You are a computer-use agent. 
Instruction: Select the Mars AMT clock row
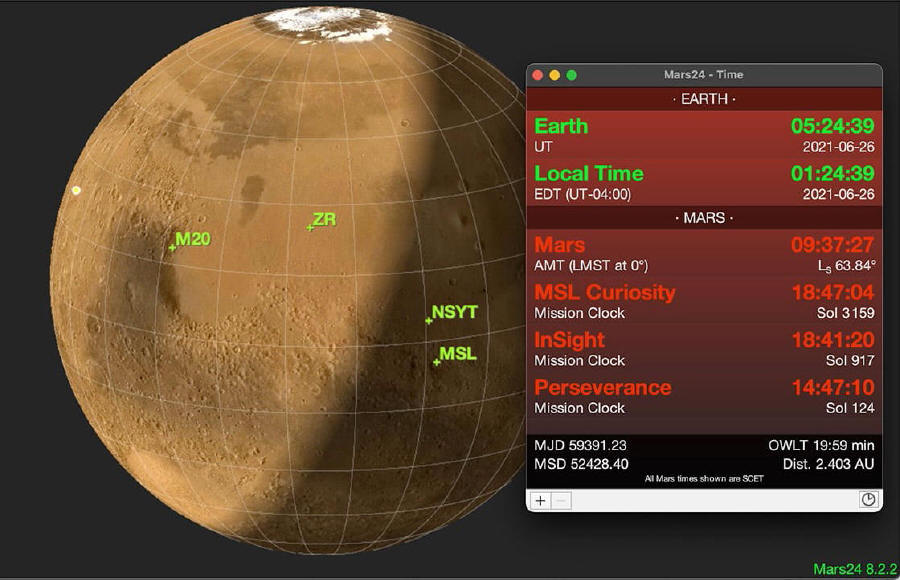click(704, 254)
